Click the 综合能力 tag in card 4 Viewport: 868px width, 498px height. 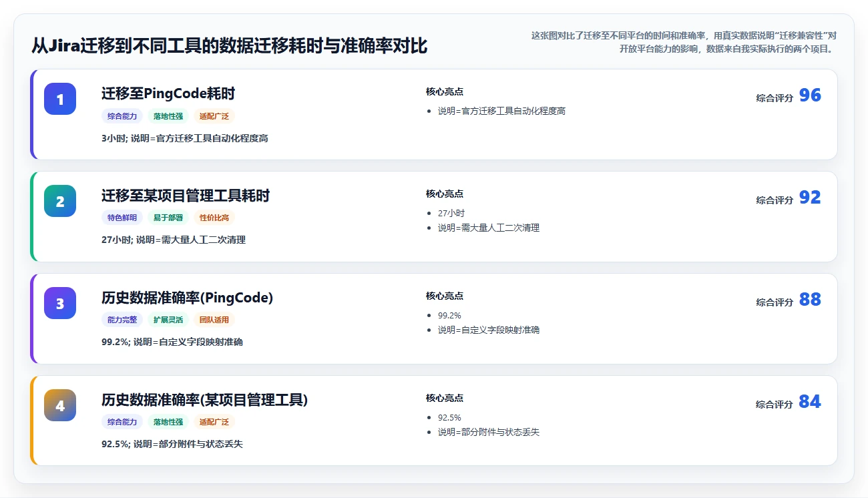122,422
